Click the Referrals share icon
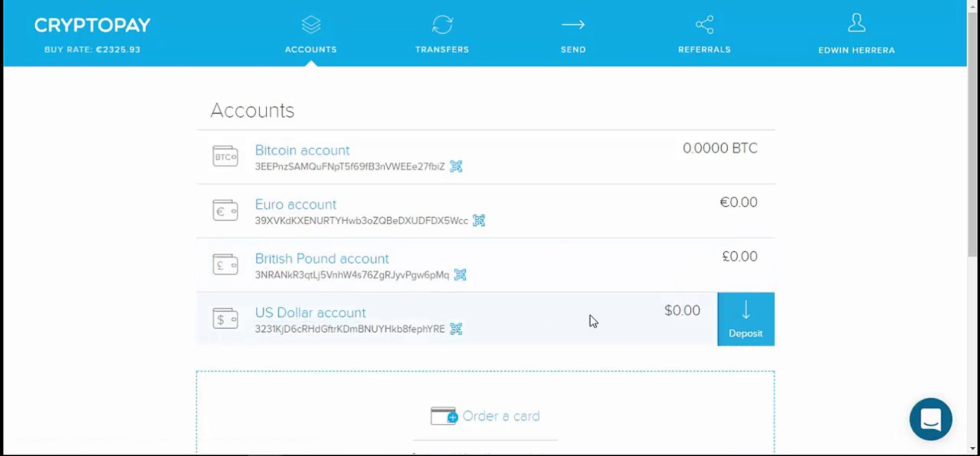Viewport: 980px width, 456px height. coord(704,25)
